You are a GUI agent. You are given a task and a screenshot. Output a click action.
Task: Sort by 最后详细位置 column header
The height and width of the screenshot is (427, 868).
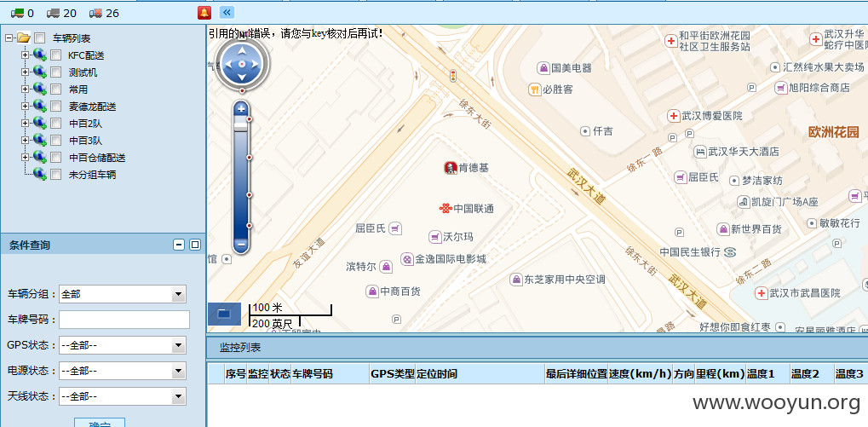577,374
